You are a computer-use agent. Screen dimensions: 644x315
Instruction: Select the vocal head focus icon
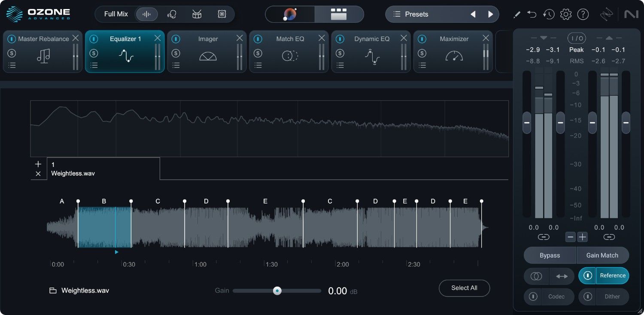172,14
